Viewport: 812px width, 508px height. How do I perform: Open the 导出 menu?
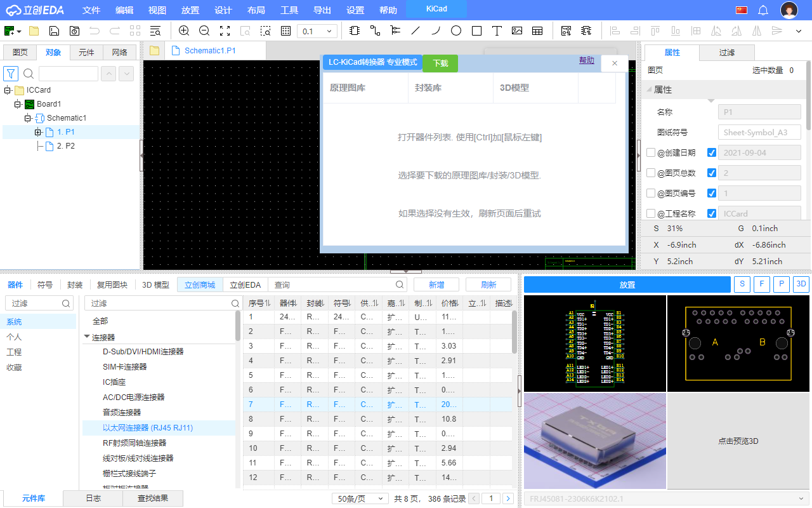[322, 10]
